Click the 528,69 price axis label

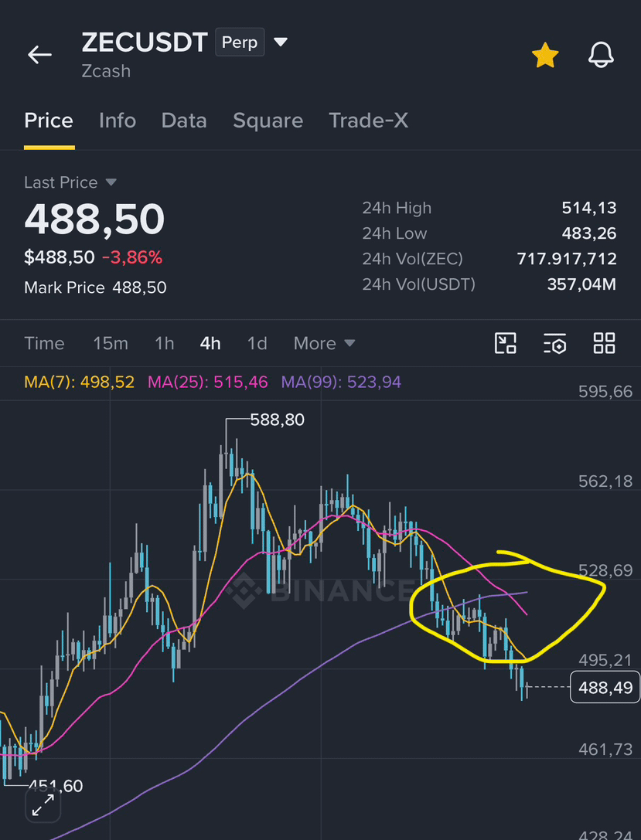pos(605,570)
